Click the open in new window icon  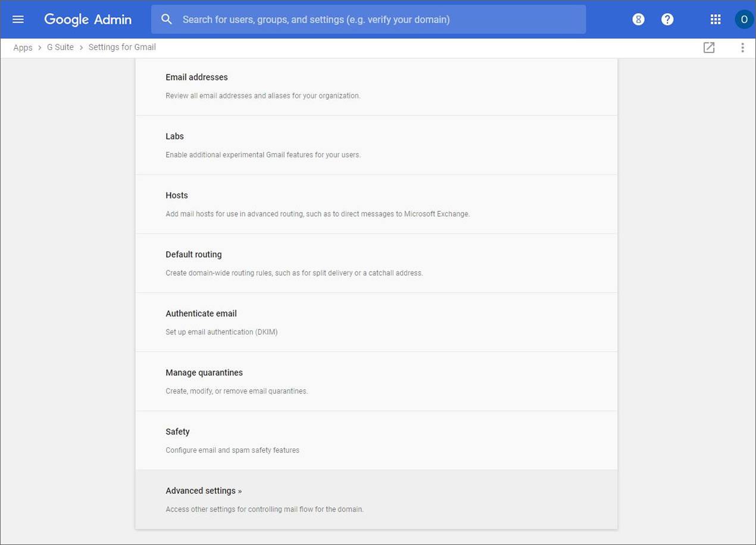pyautogui.click(x=708, y=48)
